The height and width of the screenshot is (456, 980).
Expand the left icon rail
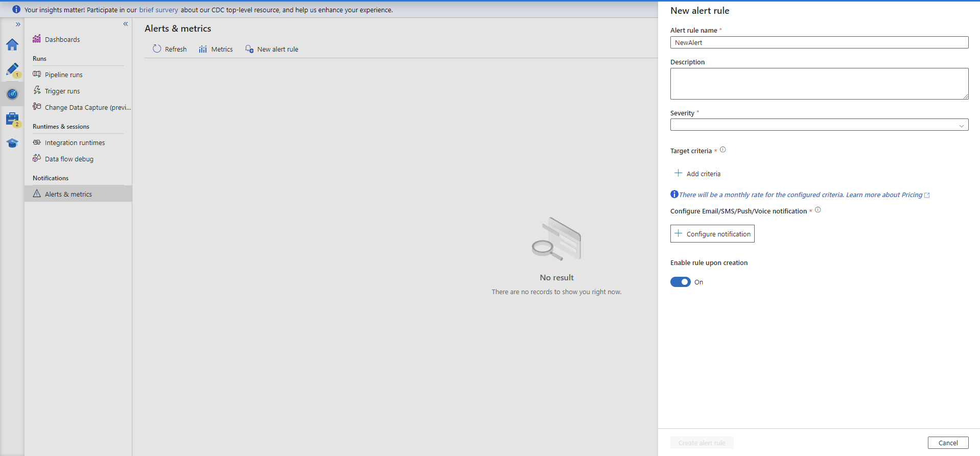pyautogui.click(x=18, y=24)
